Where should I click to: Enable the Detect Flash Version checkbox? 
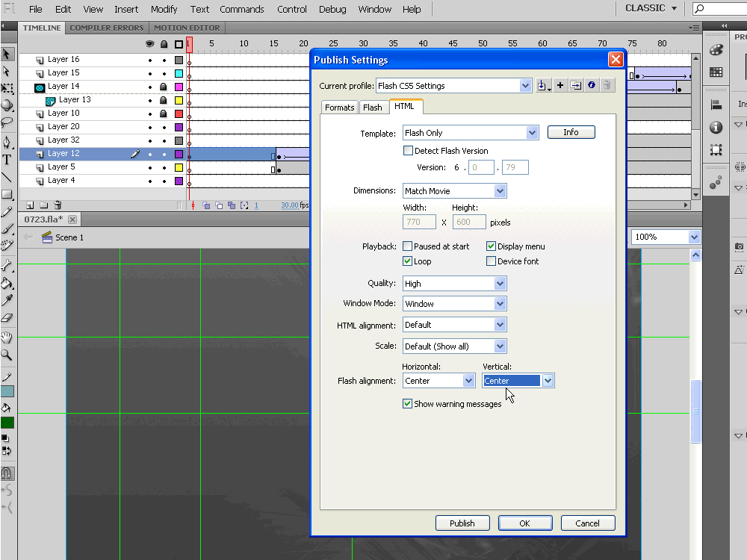point(408,151)
